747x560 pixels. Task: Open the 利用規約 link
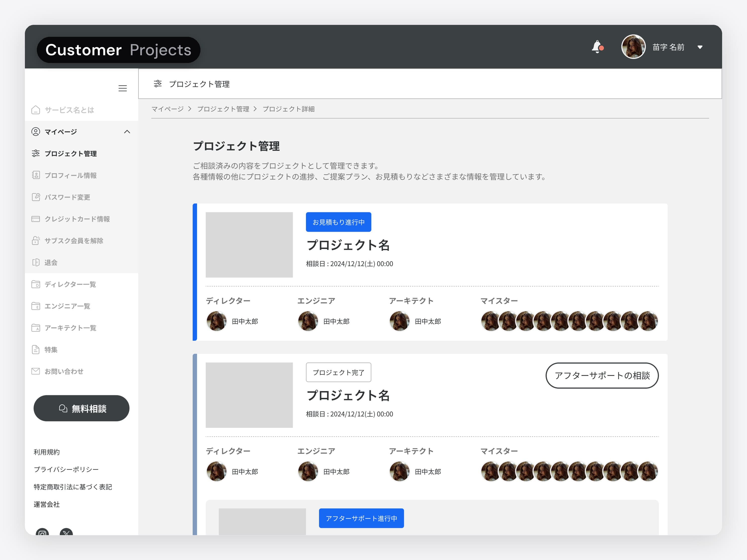pyautogui.click(x=47, y=452)
